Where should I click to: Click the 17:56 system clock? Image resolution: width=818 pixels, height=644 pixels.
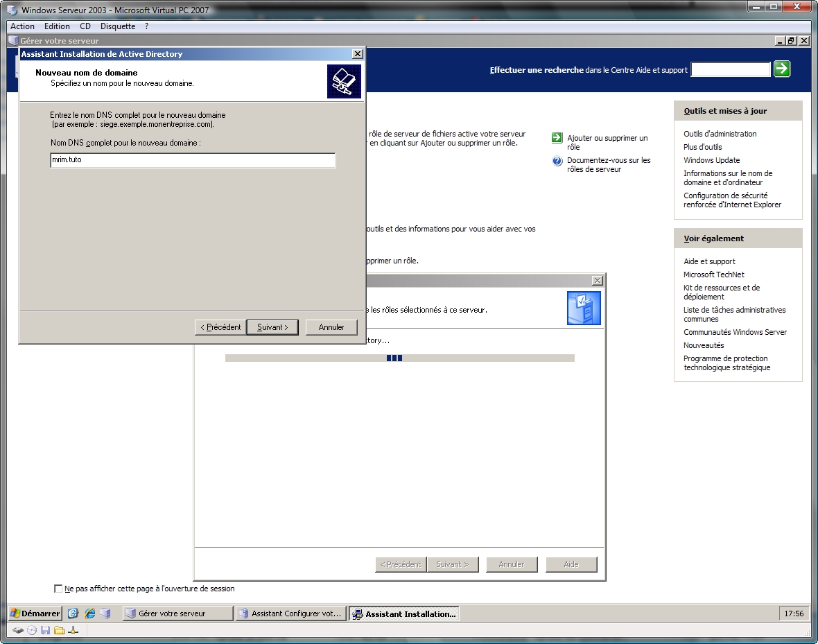tap(794, 613)
